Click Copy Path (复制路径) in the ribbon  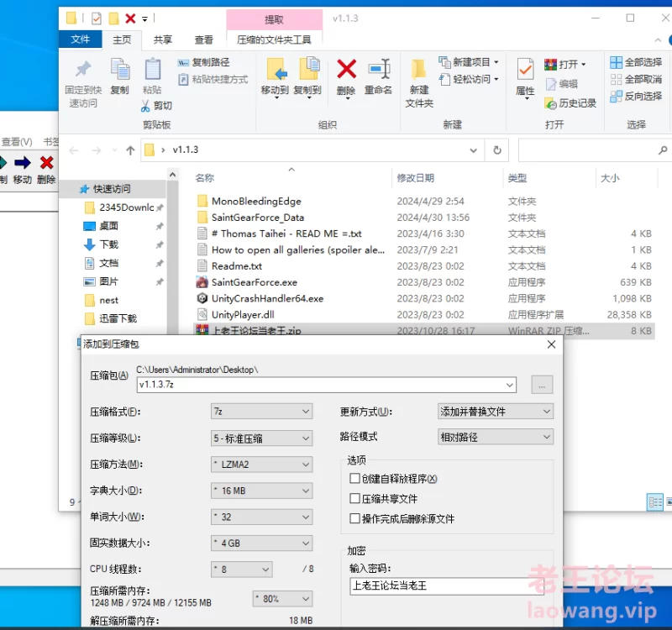pyautogui.click(x=204, y=62)
